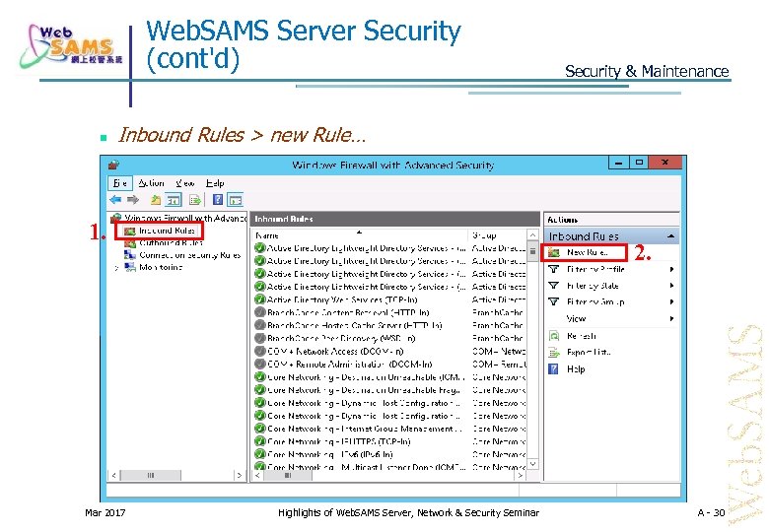
Task: Open the Action menu
Action: (x=151, y=182)
